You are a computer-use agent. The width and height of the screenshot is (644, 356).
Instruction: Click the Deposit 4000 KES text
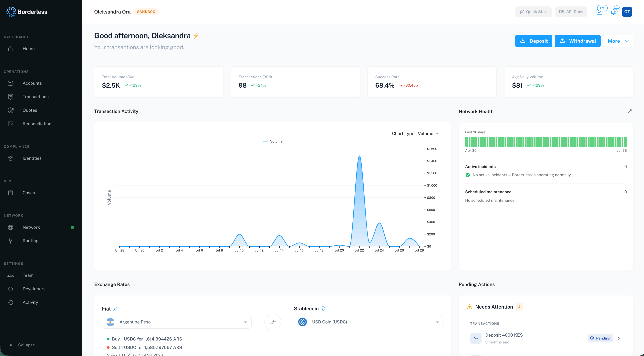coord(504,335)
